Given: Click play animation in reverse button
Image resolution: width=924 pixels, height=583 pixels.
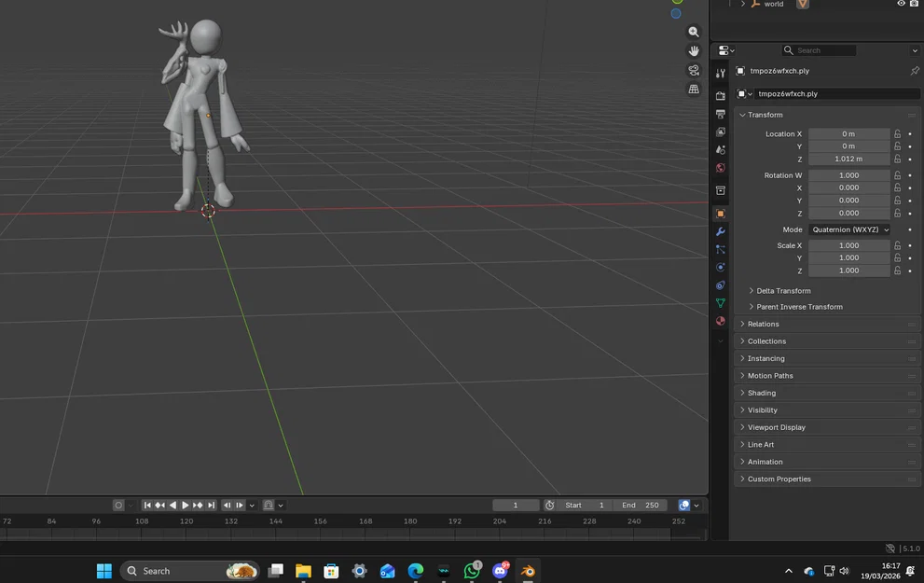Looking at the screenshot, I should click(x=172, y=506).
